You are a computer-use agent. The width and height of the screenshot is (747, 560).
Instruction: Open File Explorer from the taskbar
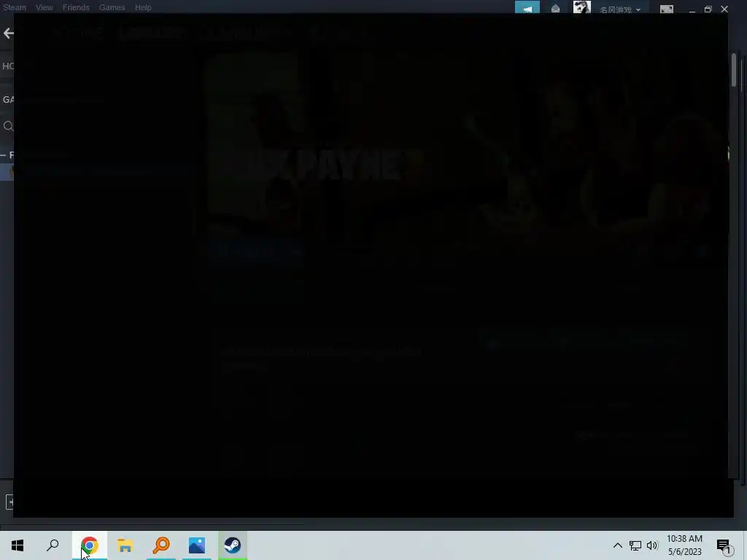coord(125,545)
